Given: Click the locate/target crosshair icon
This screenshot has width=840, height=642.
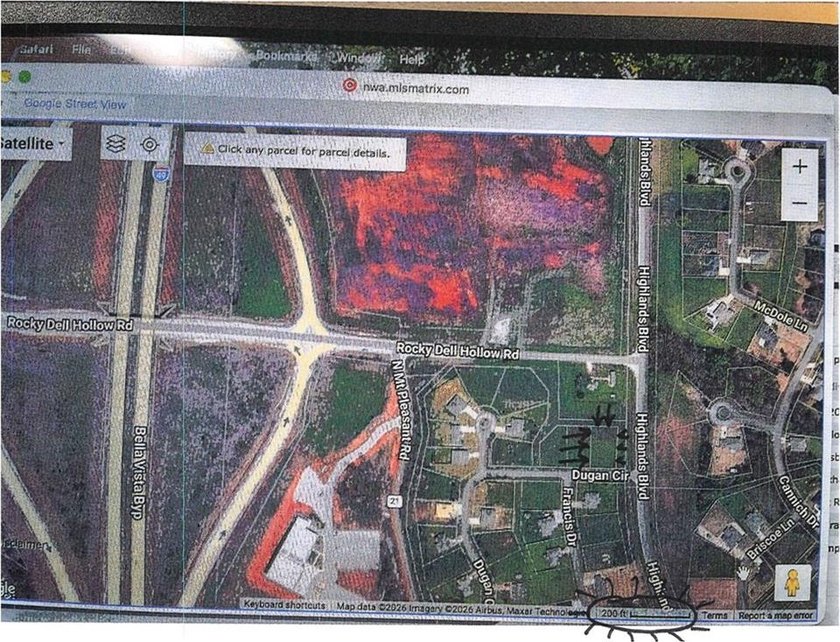Looking at the screenshot, I should [x=149, y=145].
